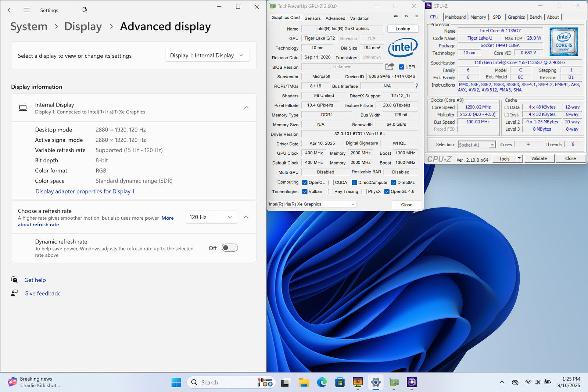The height and width of the screenshot is (392, 588).
Task: Toggle the DirectML checkbox
Action: [394, 182]
